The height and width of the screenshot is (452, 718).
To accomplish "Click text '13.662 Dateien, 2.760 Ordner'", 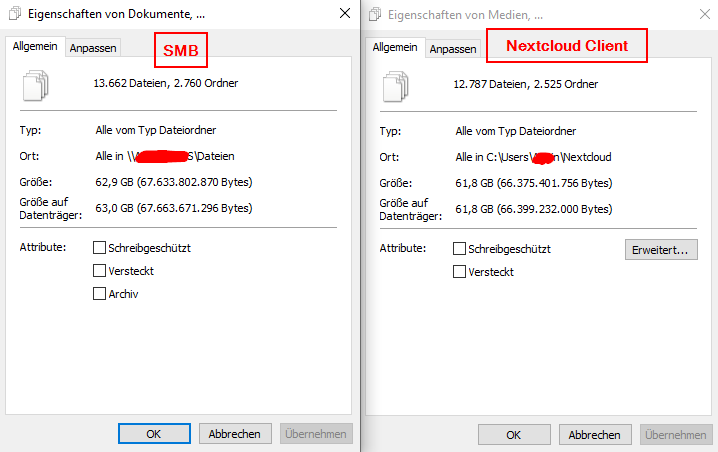I will 166,83.
